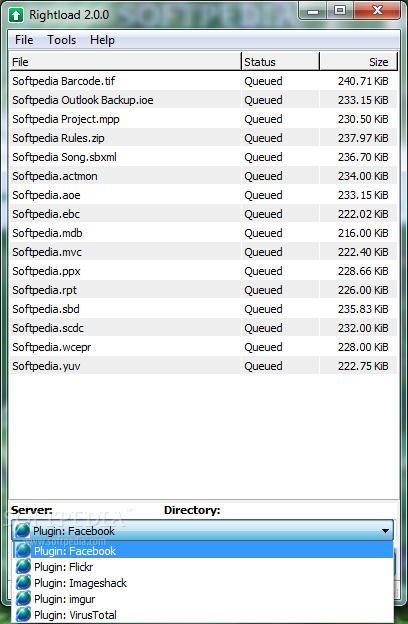Sort by the Size column header
This screenshot has height=624, width=408.
point(358,62)
